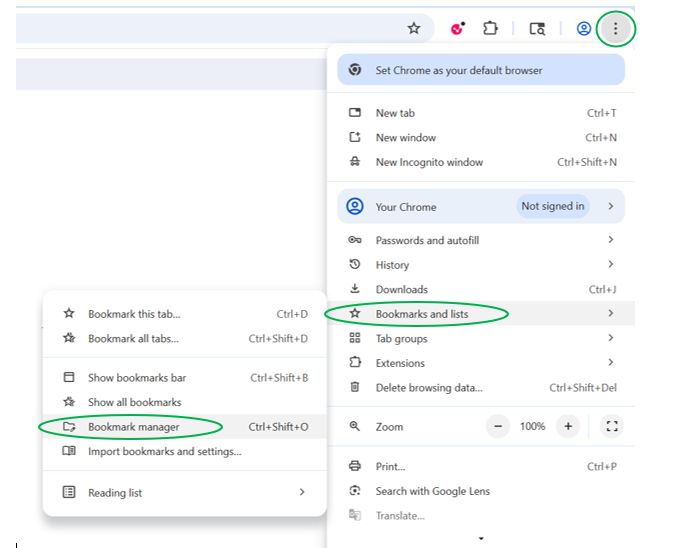685x548 pixels.
Task: Click the Not signed in button
Action: (553, 207)
